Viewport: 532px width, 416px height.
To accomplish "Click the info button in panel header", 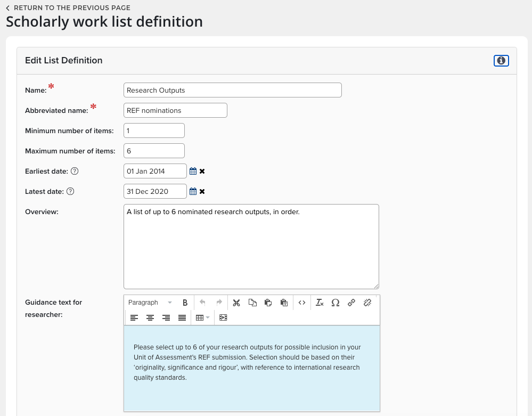I will click(x=501, y=61).
